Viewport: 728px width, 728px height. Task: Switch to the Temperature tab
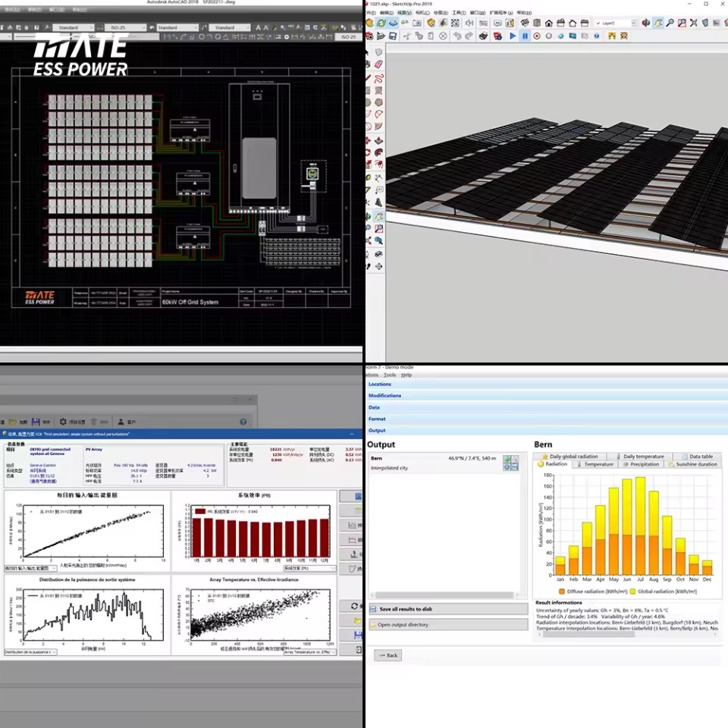595,464
